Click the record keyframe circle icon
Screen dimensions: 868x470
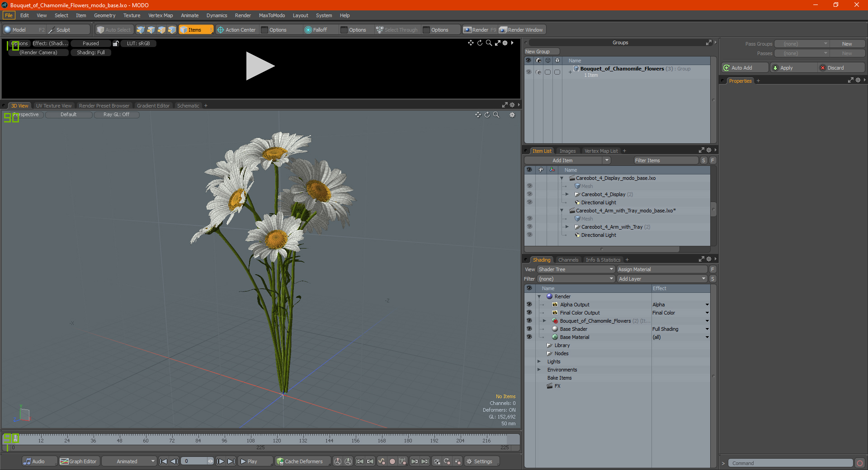click(392, 461)
